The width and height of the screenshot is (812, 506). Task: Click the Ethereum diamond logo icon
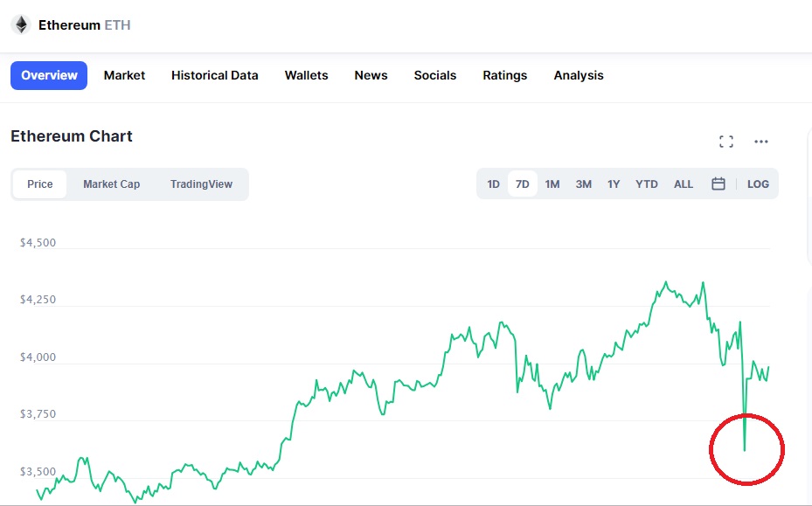coord(21,24)
